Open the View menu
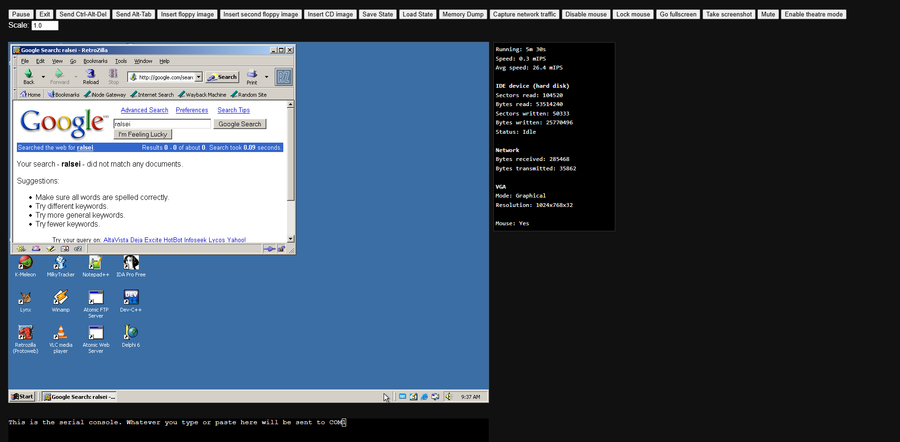This screenshot has width=900, height=442. [x=57, y=61]
